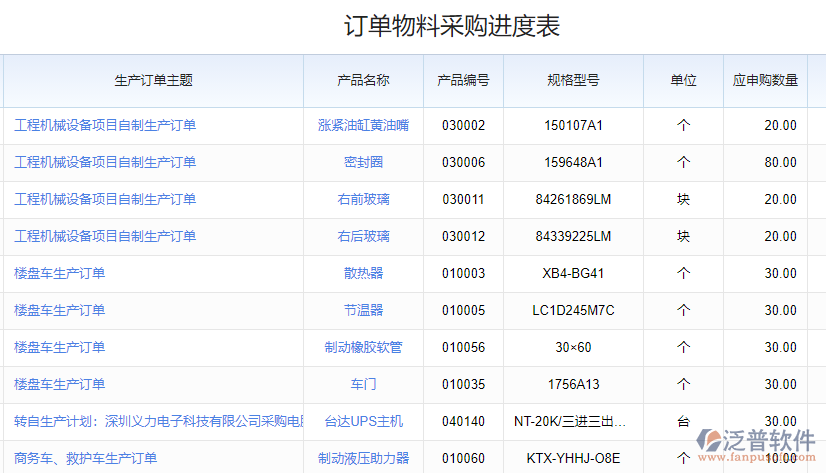Click product link 节温器
The image size is (826, 473).
click(363, 310)
